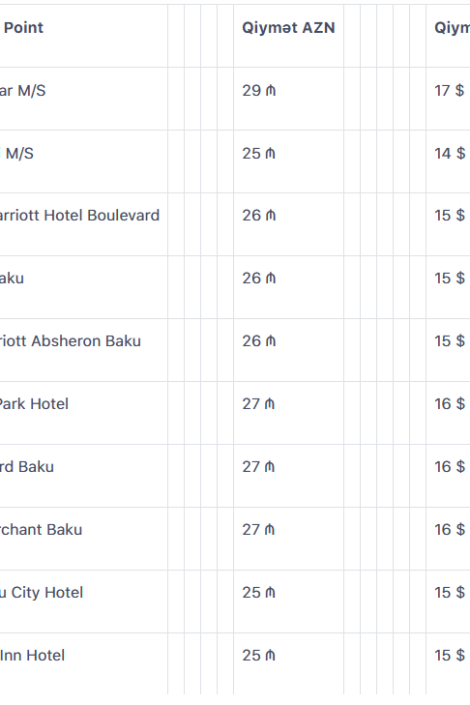Select the 17 $ price cell
The image size is (470, 705).
click(x=449, y=90)
